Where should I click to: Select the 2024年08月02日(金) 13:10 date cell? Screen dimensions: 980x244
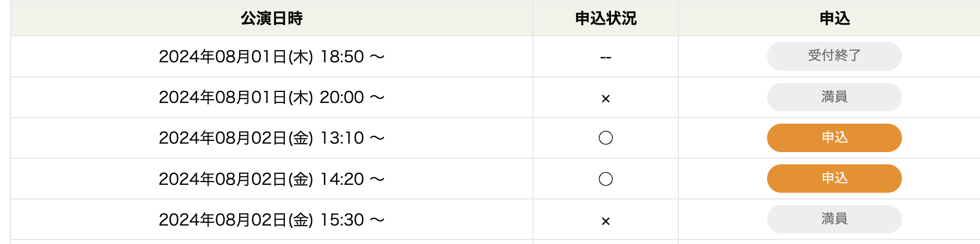click(x=271, y=138)
